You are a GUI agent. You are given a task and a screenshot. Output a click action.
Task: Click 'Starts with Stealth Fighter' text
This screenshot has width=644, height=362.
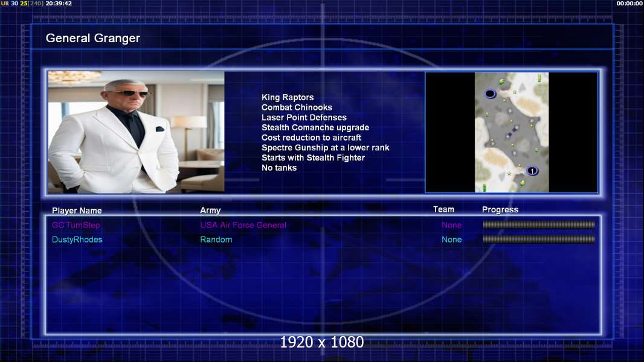tap(313, 157)
